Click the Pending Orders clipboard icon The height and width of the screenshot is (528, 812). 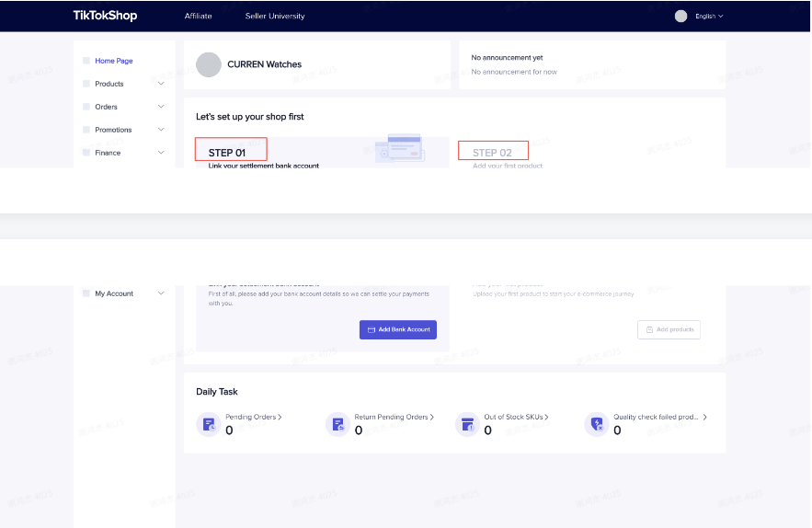click(x=209, y=424)
